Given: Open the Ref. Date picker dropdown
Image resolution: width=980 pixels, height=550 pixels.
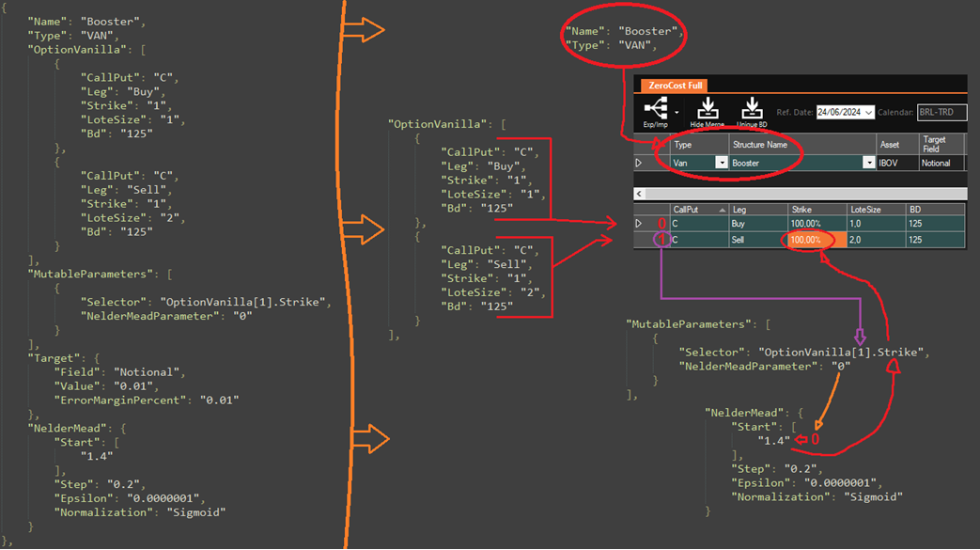Looking at the screenshot, I should point(868,112).
